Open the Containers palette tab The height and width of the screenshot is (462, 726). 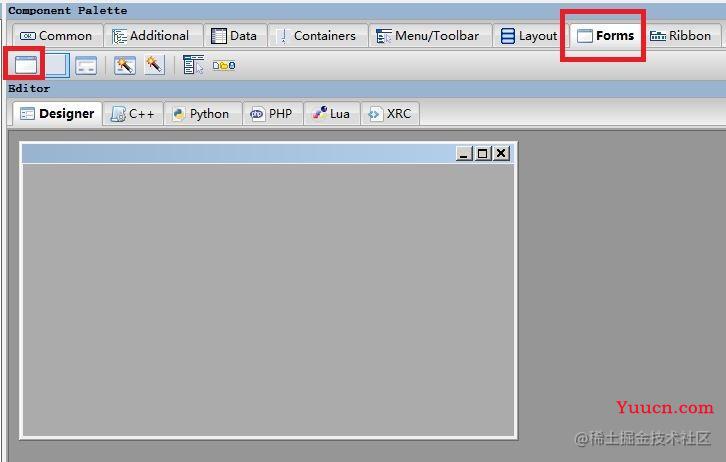pos(316,36)
